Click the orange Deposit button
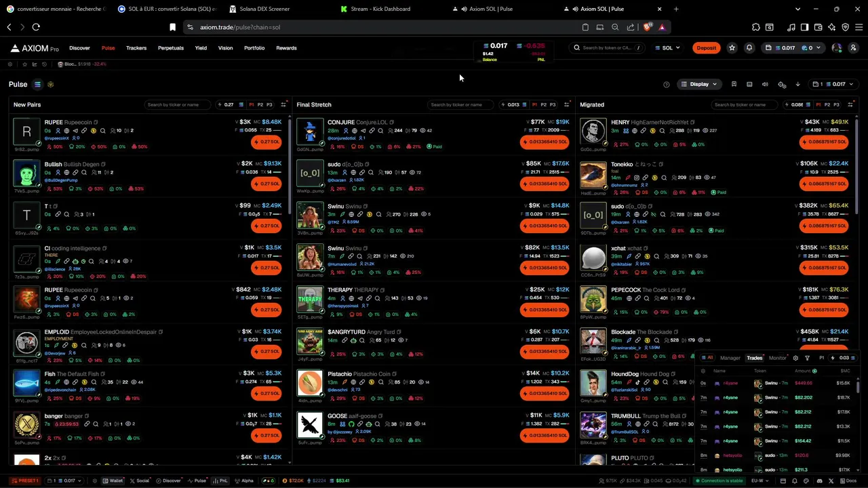The width and height of the screenshot is (868, 488). pos(706,48)
